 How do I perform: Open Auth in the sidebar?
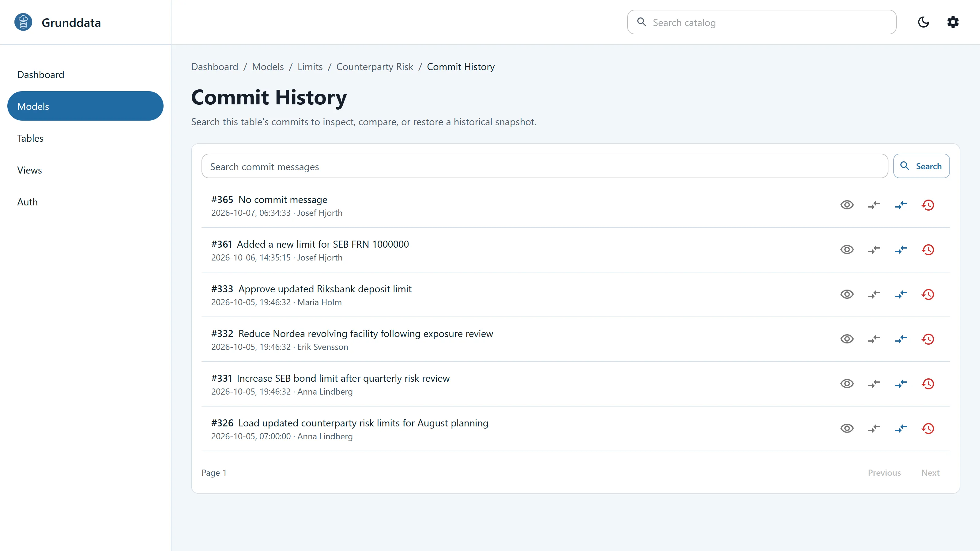pos(85,202)
